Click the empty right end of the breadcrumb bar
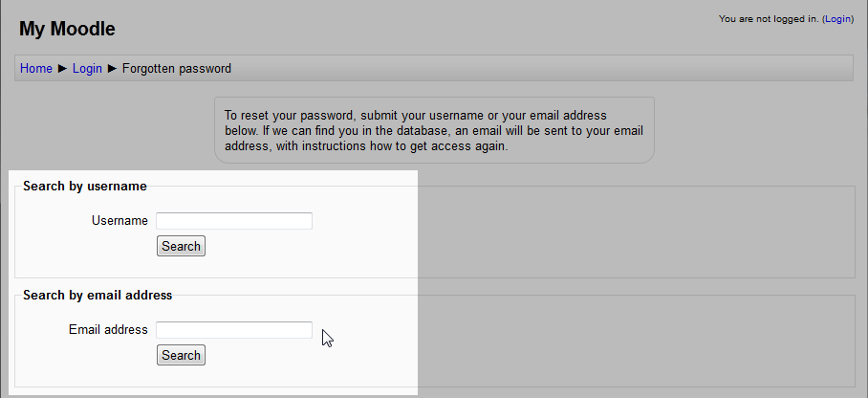 [x=669, y=69]
